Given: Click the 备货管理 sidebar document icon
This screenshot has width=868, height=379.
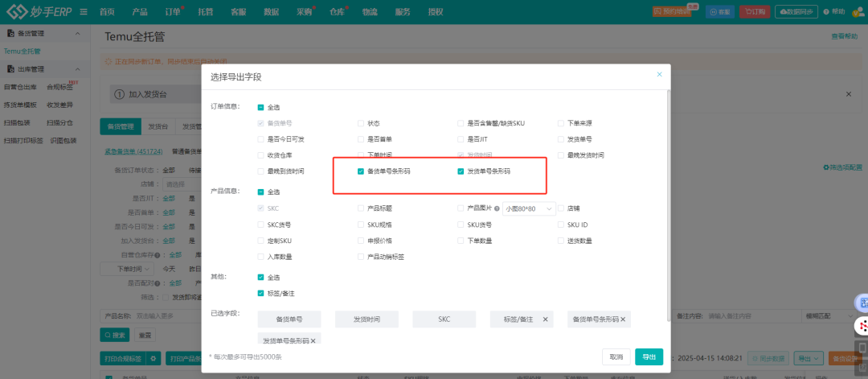Looking at the screenshot, I should tap(10, 33).
